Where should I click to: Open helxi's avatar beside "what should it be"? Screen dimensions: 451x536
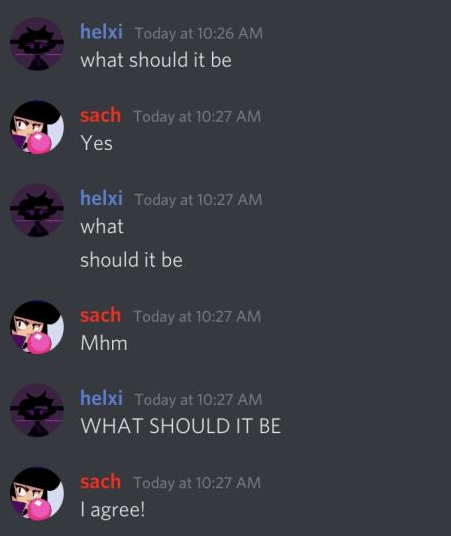click(x=37, y=44)
